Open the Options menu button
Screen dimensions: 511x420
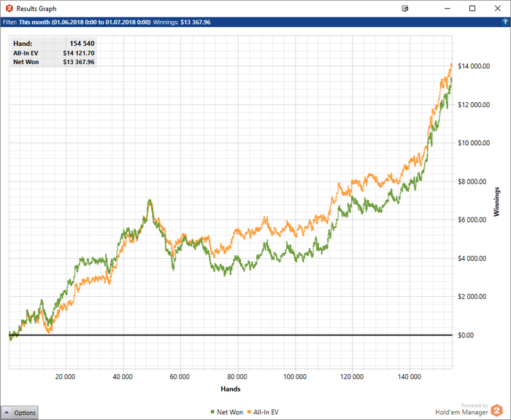[20, 413]
